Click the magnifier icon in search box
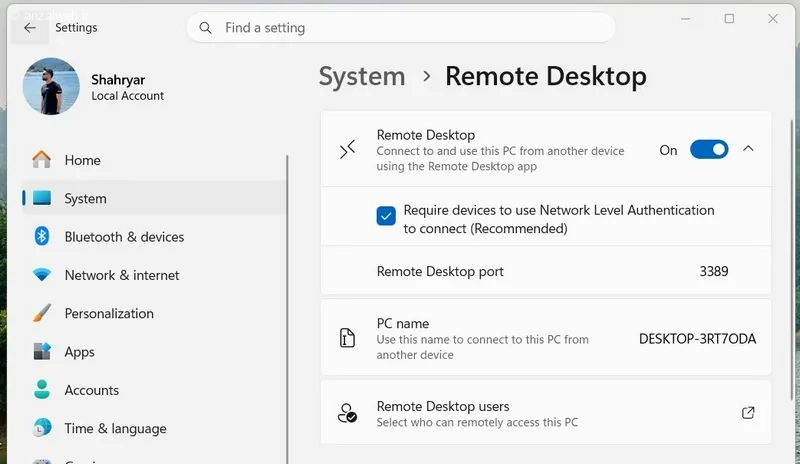The height and width of the screenshot is (464, 800). click(205, 28)
